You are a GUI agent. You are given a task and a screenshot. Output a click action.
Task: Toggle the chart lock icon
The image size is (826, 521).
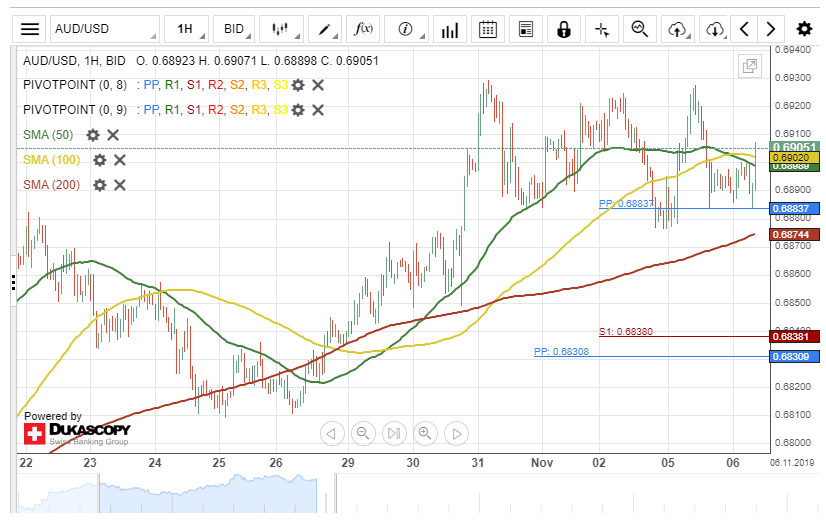[564, 29]
